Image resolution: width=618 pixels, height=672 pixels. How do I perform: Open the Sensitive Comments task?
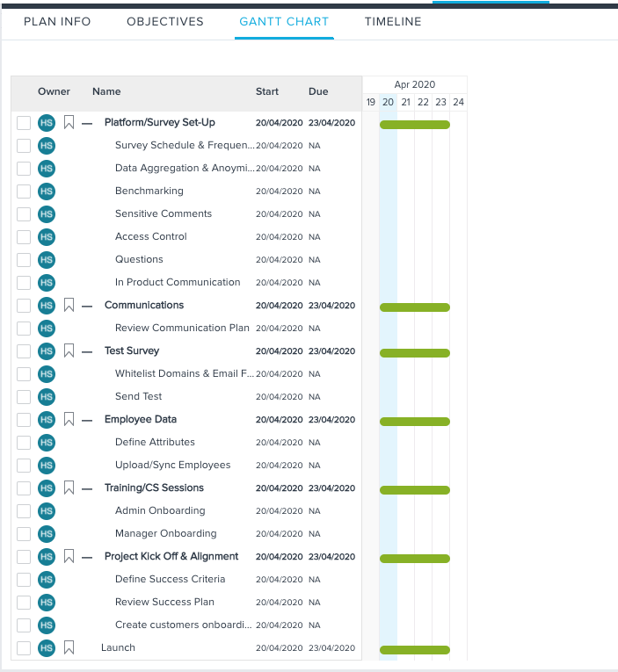[x=164, y=213]
